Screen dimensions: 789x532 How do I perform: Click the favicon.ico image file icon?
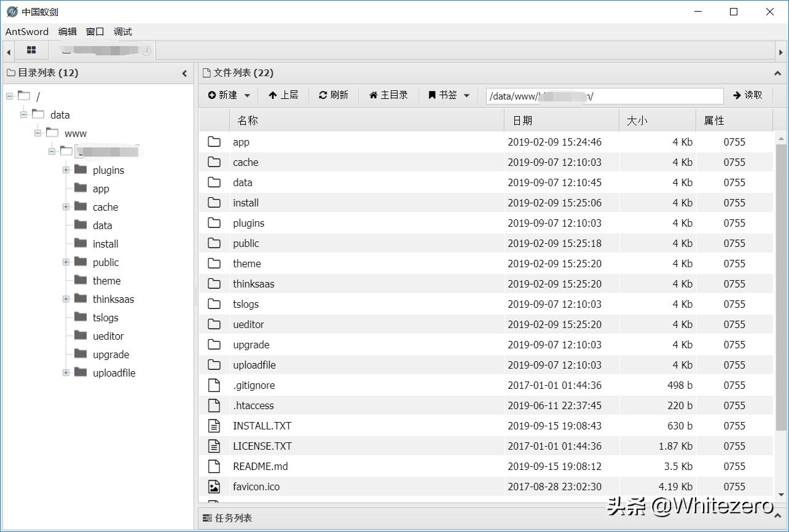click(214, 487)
